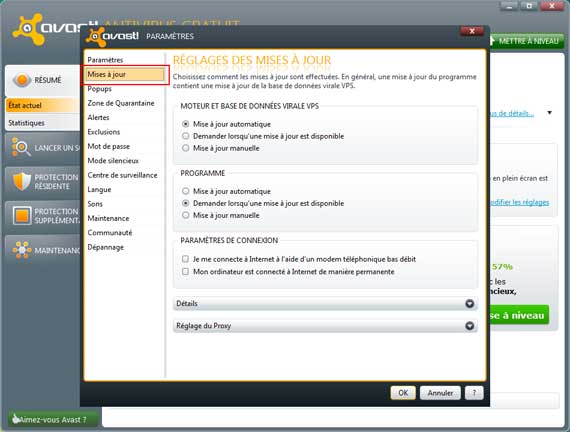Open the Paramètres category in the sidebar
570x432 pixels.
(x=105, y=60)
